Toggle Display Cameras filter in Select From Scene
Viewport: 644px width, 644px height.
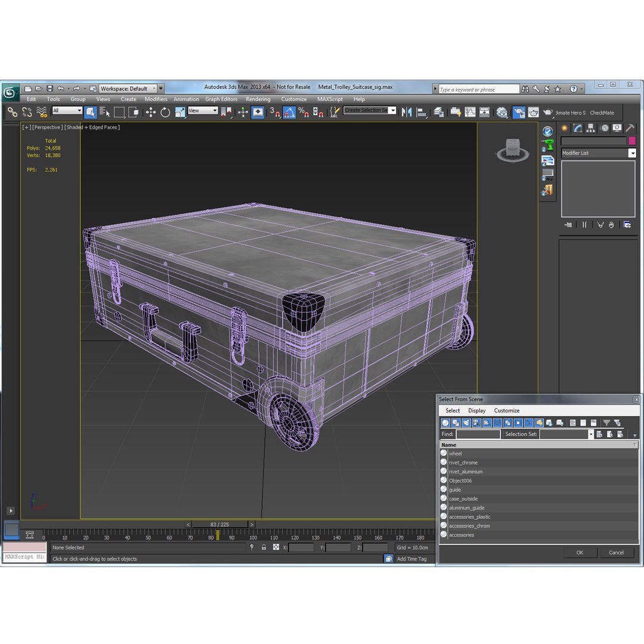coord(476,423)
